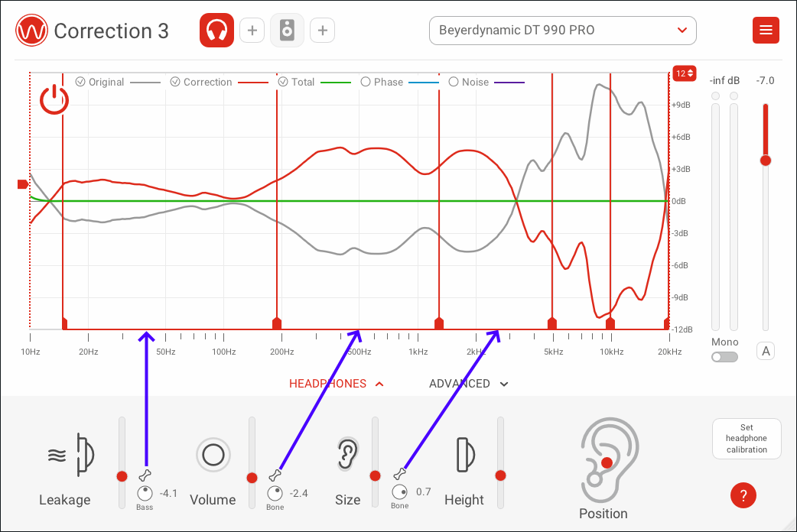Image resolution: width=797 pixels, height=532 pixels.
Task: Click the headphones mode icon
Action: pos(216,31)
